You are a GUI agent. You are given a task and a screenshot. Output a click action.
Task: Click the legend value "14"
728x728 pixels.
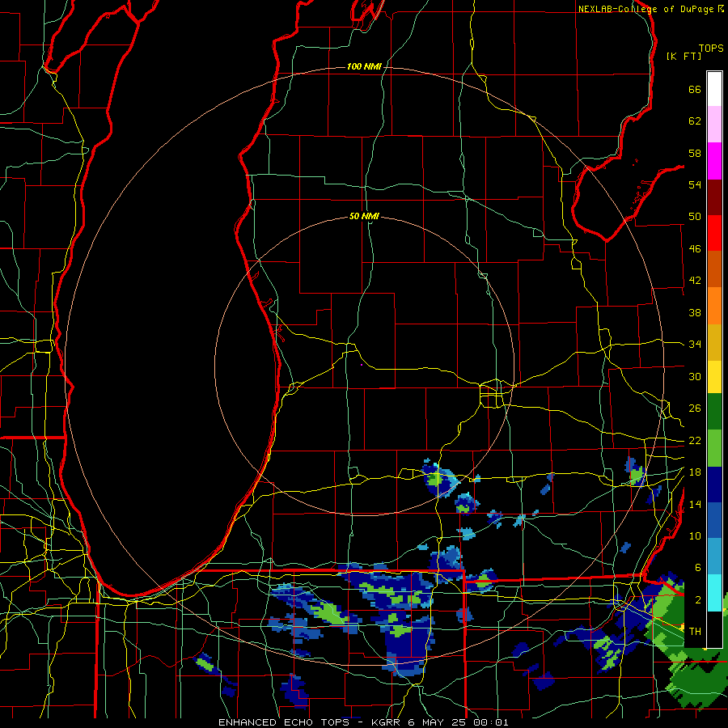[x=695, y=504]
